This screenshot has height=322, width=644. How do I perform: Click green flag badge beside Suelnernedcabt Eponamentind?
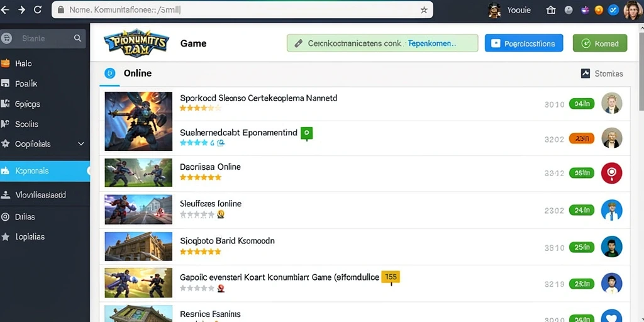click(307, 133)
